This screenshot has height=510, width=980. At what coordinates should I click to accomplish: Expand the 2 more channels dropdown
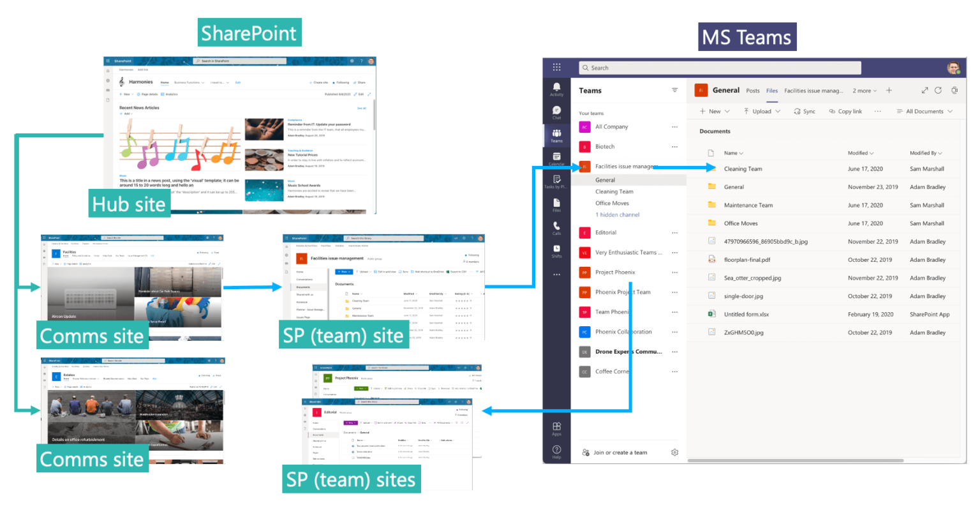(x=864, y=91)
